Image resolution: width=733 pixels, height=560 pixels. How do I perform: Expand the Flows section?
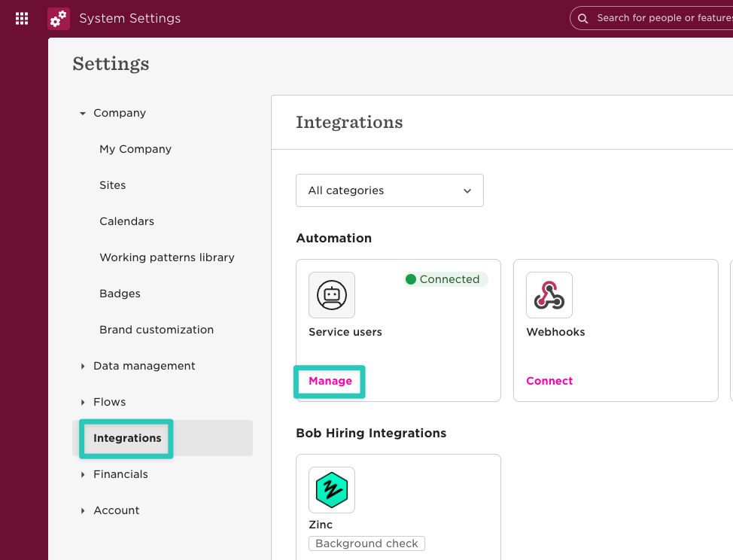(83, 403)
